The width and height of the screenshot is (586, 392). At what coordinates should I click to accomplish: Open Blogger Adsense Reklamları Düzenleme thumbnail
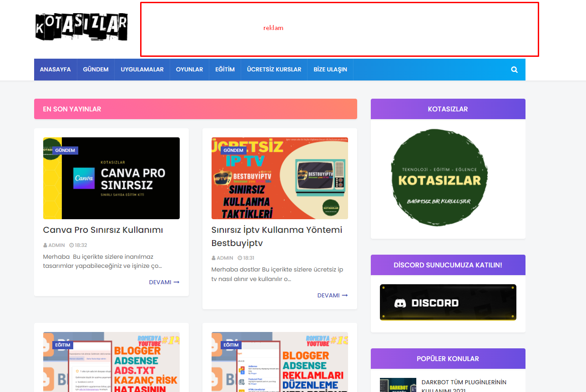tap(280, 362)
